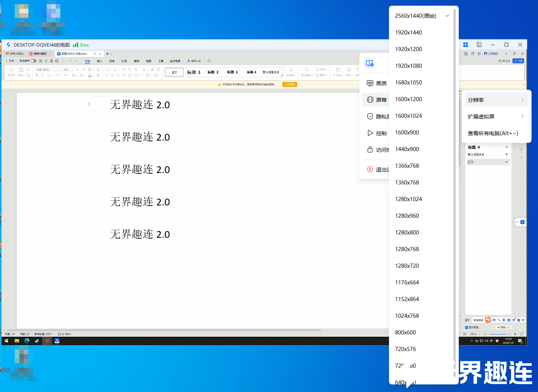Click the blue four-square grid icon in title bar

pos(466,45)
